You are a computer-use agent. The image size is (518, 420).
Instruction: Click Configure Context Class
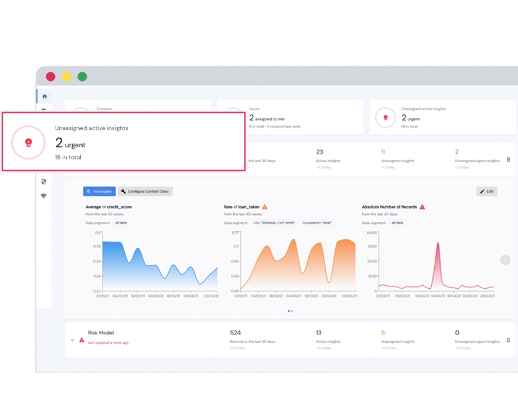[x=145, y=192]
